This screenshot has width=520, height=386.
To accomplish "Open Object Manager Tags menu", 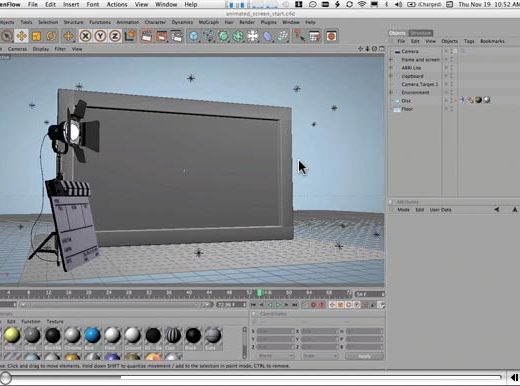I will pyautogui.click(x=469, y=41).
